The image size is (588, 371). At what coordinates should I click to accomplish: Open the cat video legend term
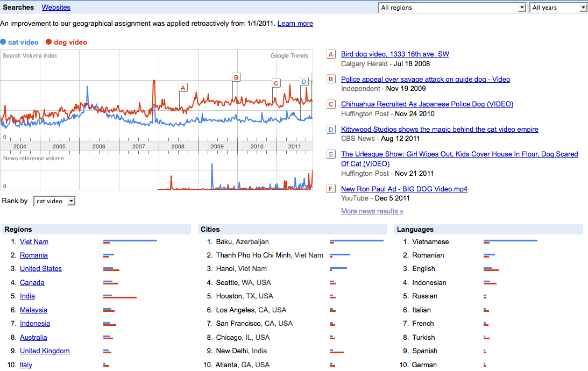pyautogui.click(x=23, y=42)
